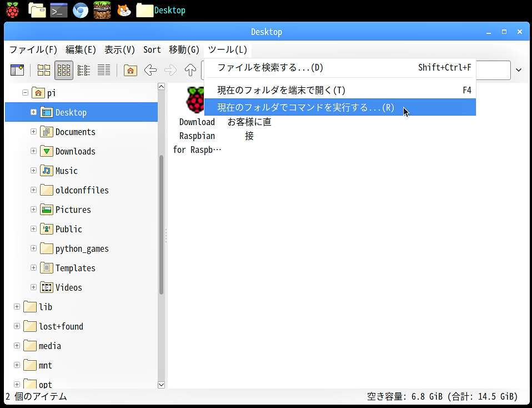The width and height of the screenshot is (532, 408).
Task: Launch File Manager from the taskbar
Action: pos(37,10)
